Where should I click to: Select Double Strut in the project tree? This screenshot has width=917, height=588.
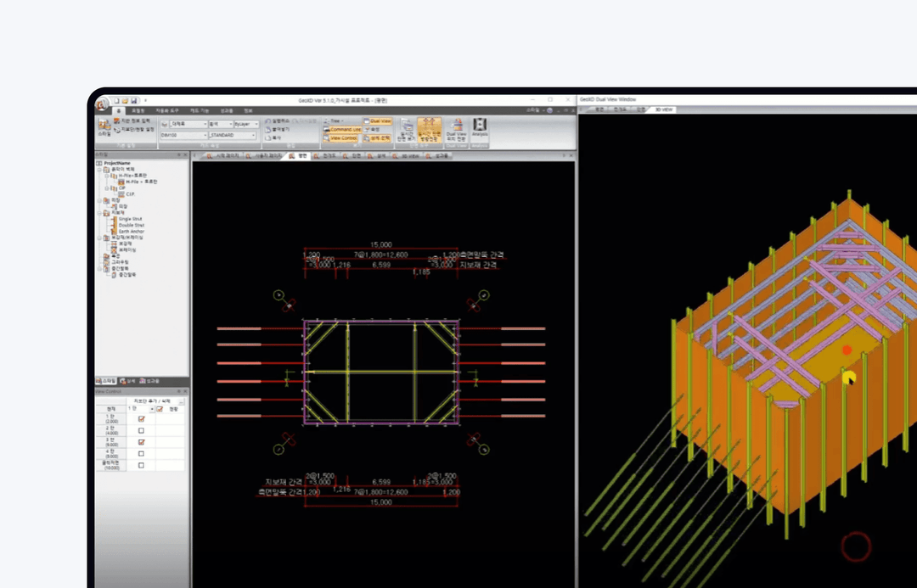tap(131, 225)
